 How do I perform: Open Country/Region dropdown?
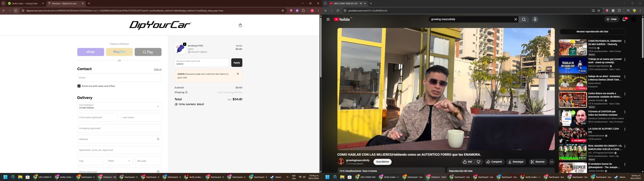pos(119,106)
